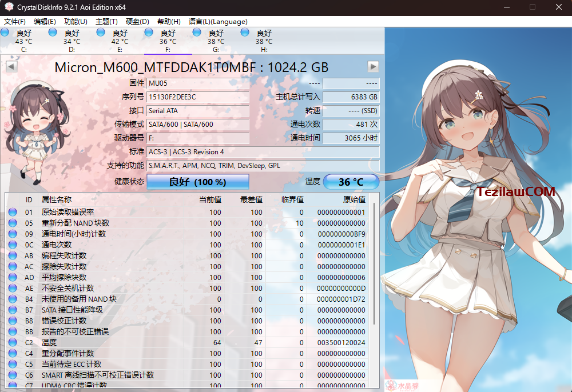Click the transfer mode field SATA/600
The height and width of the screenshot is (392, 572).
pos(198,124)
